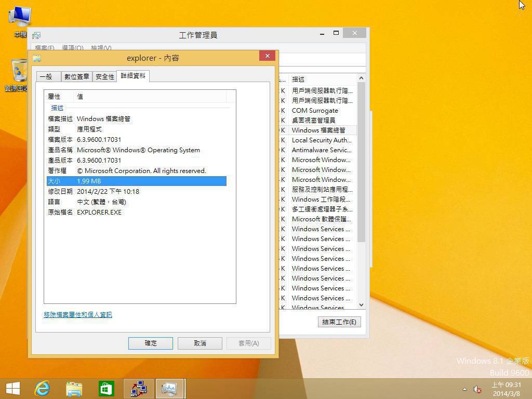
Task: Select the 語言 property row
Action: [x=137, y=202]
